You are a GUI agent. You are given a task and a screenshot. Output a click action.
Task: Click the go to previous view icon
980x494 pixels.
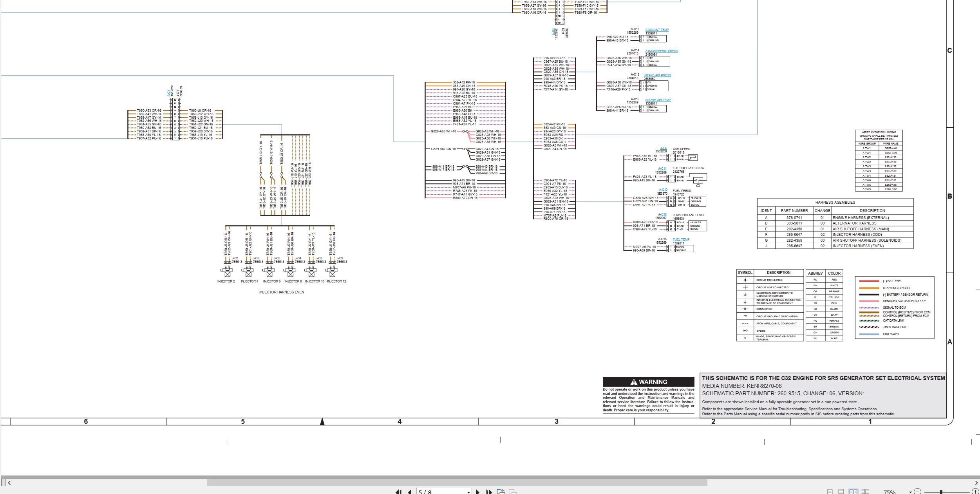(501, 492)
